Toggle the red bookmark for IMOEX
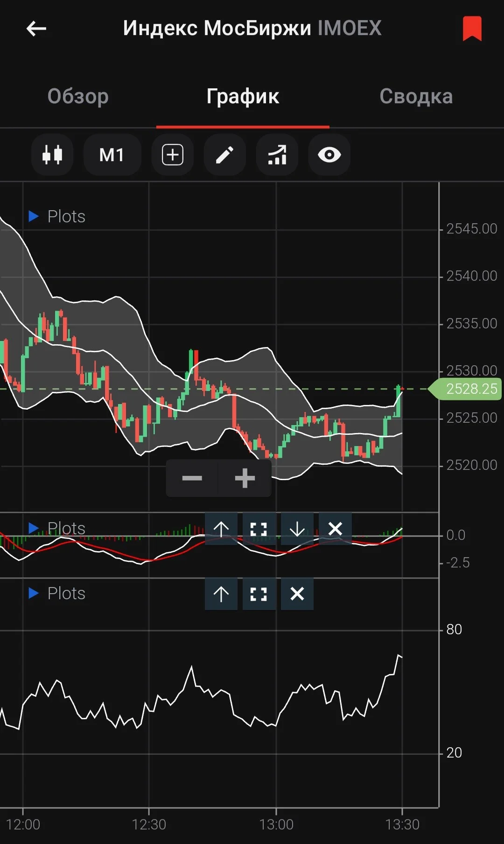The width and height of the screenshot is (504, 844). point(472,28)
